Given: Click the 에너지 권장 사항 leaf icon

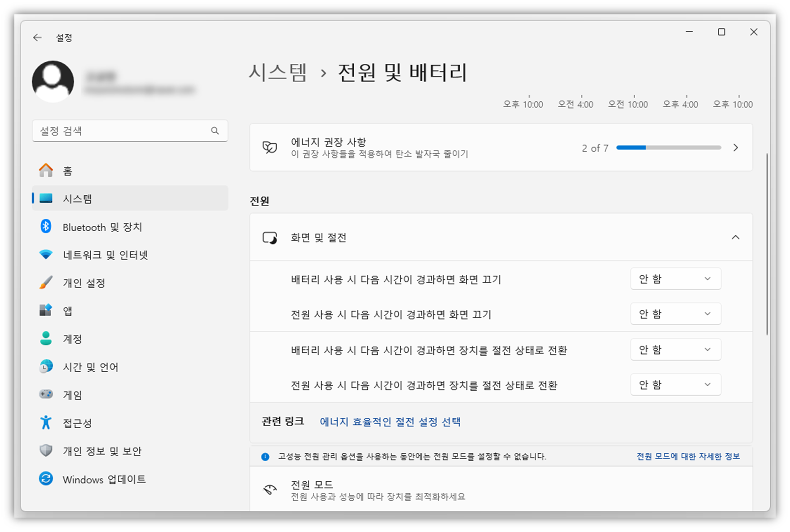Looking at the screenshot, I should (270, 147).
